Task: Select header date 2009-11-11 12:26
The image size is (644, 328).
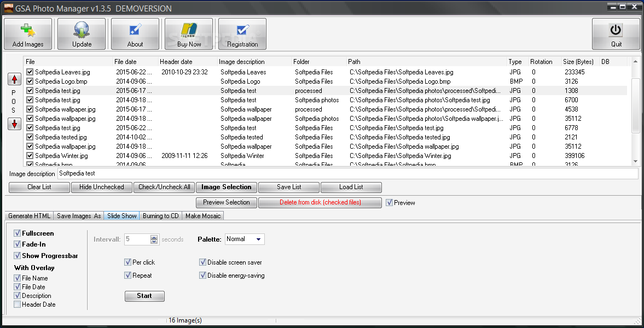Action: [184, 156]
